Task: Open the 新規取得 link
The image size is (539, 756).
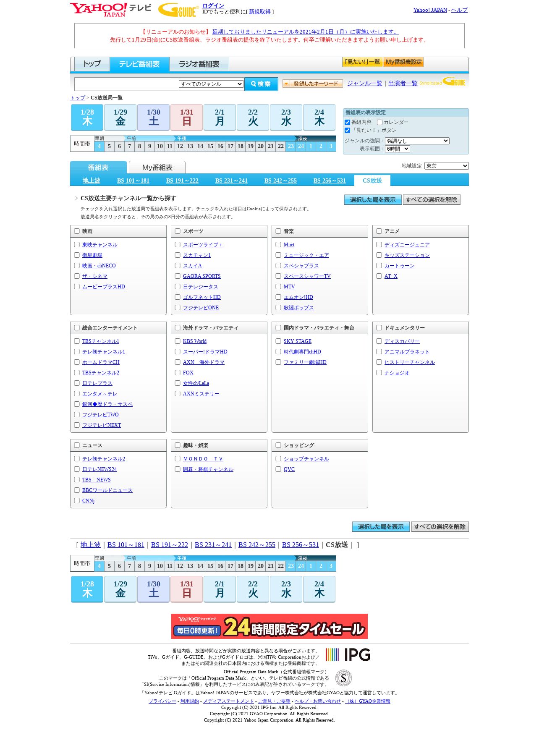Action: tap(260, 12)
